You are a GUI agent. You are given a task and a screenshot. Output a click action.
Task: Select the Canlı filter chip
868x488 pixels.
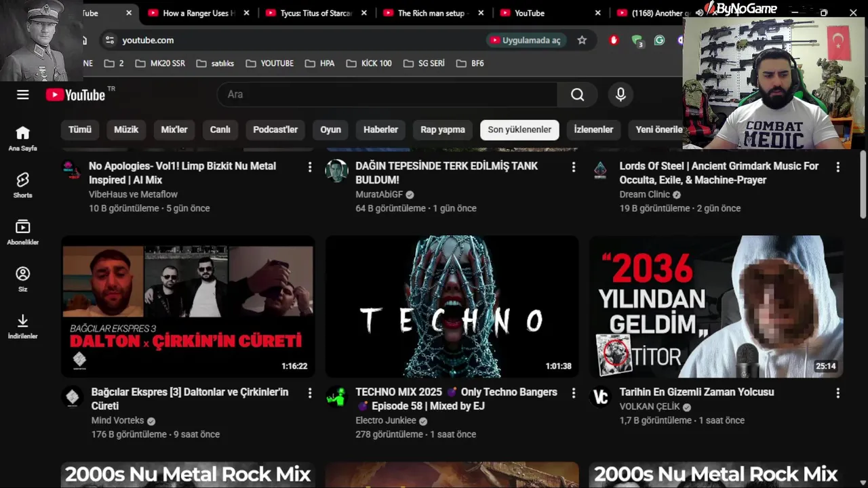[x=220, y=129]
